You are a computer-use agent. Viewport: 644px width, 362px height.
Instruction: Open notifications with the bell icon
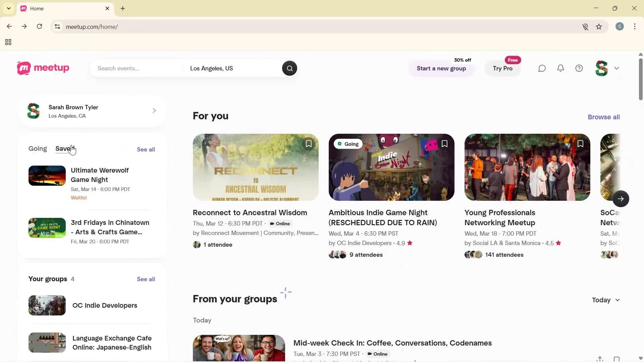pos(560,68)
